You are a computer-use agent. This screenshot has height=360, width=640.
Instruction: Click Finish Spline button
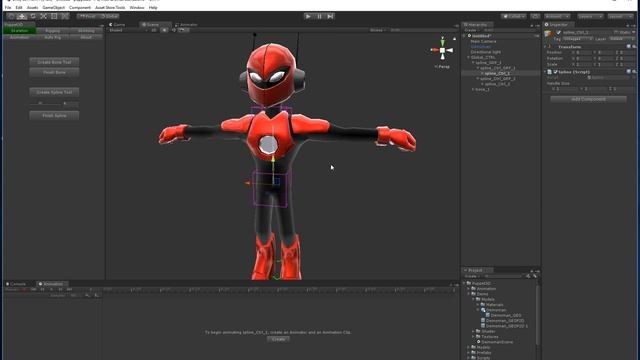point(54,116)
